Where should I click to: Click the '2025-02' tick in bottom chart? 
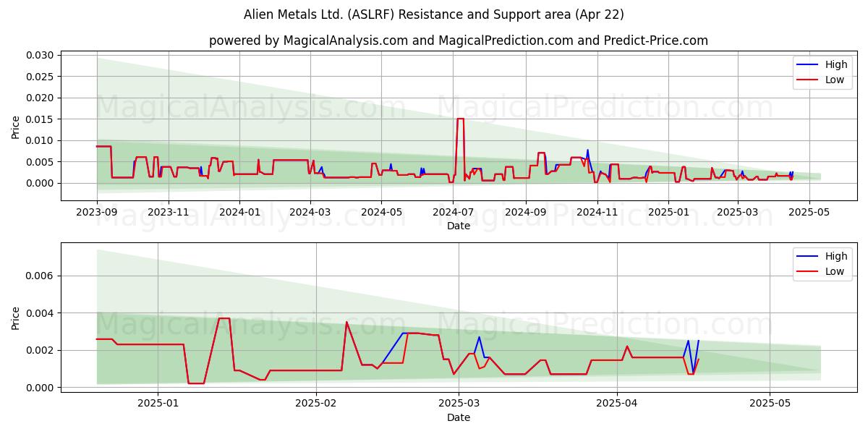[317, 403]
